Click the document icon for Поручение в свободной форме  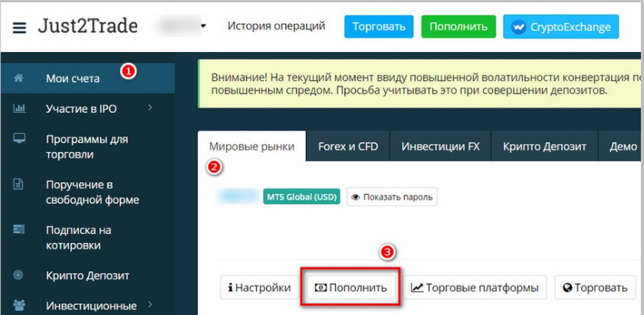click(19, 184)
